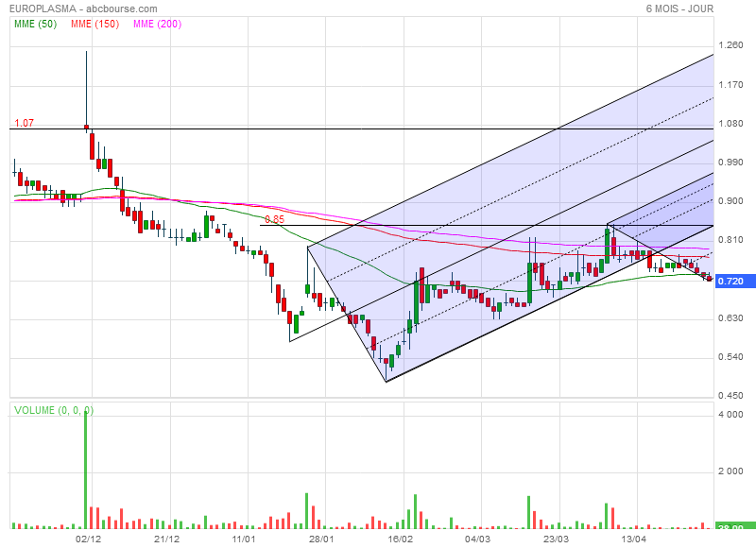
Task: Click the current price tag 0.720
Action: 735,281
